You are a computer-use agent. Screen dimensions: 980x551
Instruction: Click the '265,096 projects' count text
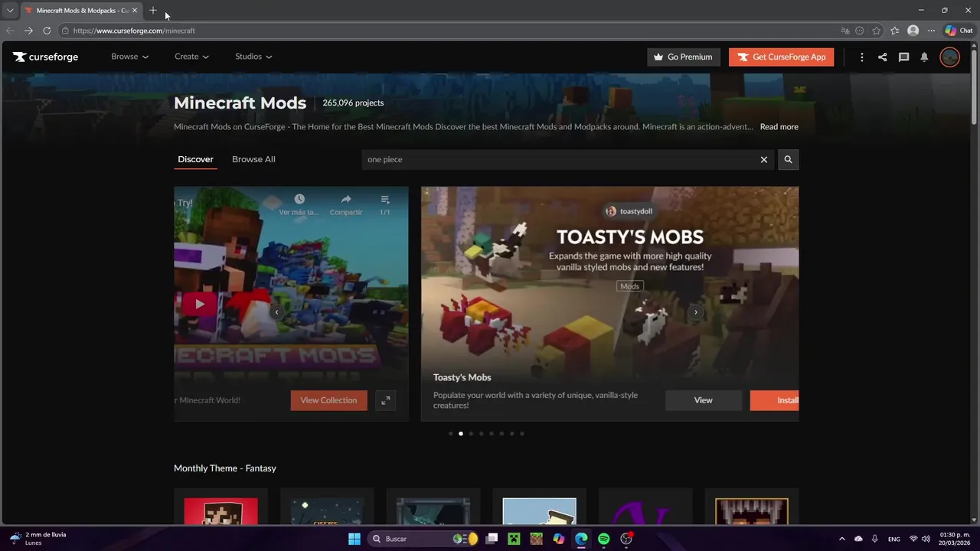point(353,103)
